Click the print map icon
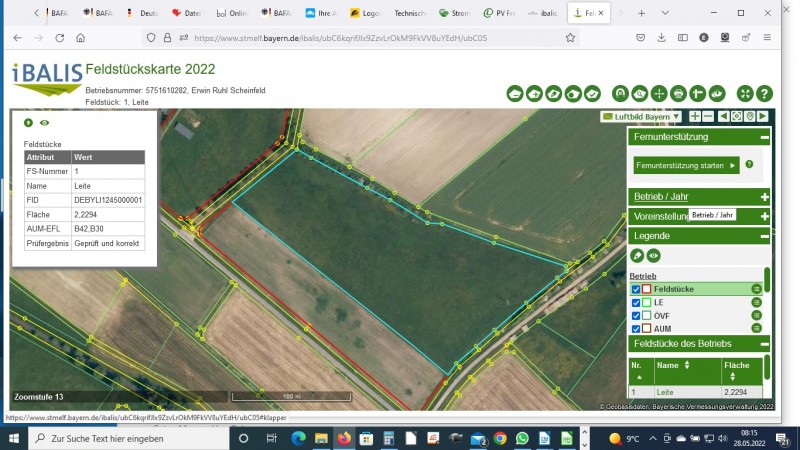This screenshot has height=450, width=800. click(x=678, y=93)
